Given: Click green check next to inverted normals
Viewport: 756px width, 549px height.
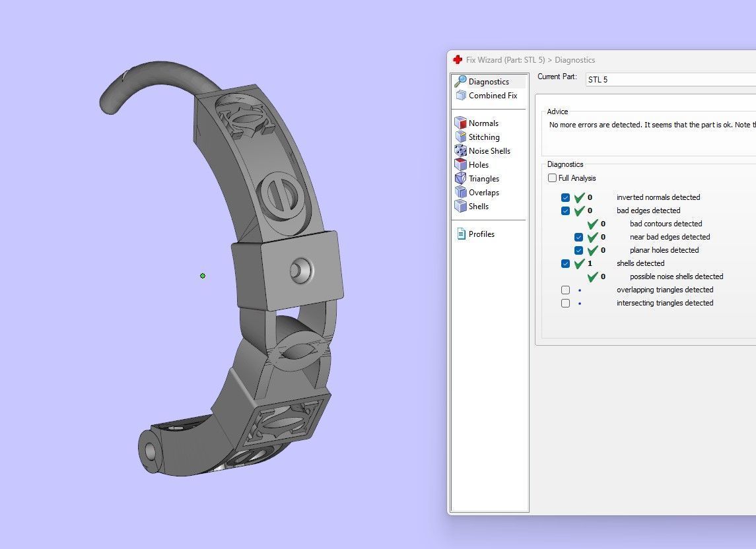Looking at the screenshot, I should point(580,197).
